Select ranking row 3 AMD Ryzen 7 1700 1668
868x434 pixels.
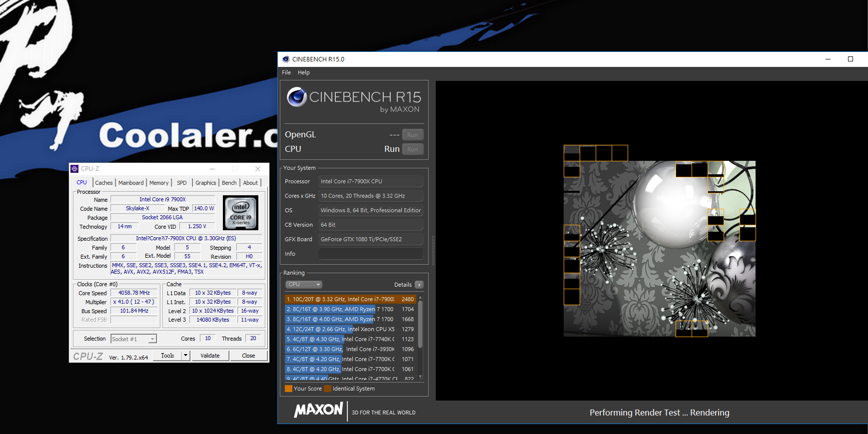350,319
